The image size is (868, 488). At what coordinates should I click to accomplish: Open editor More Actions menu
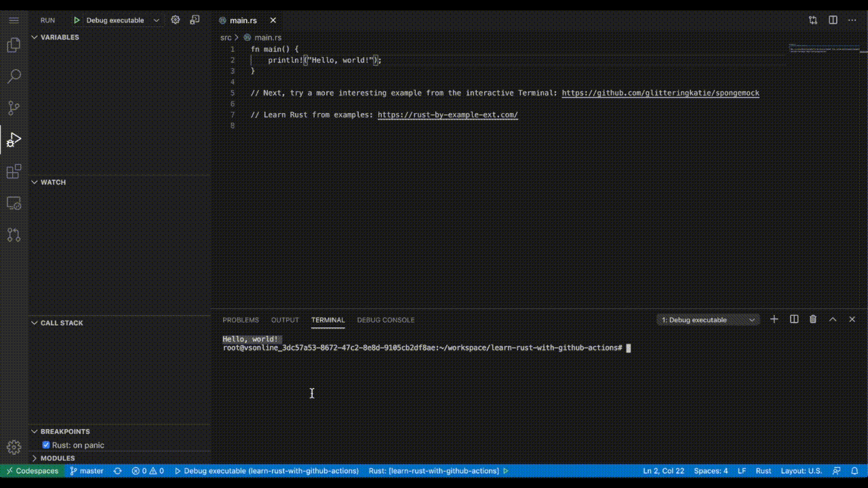(x=853, y=20)
